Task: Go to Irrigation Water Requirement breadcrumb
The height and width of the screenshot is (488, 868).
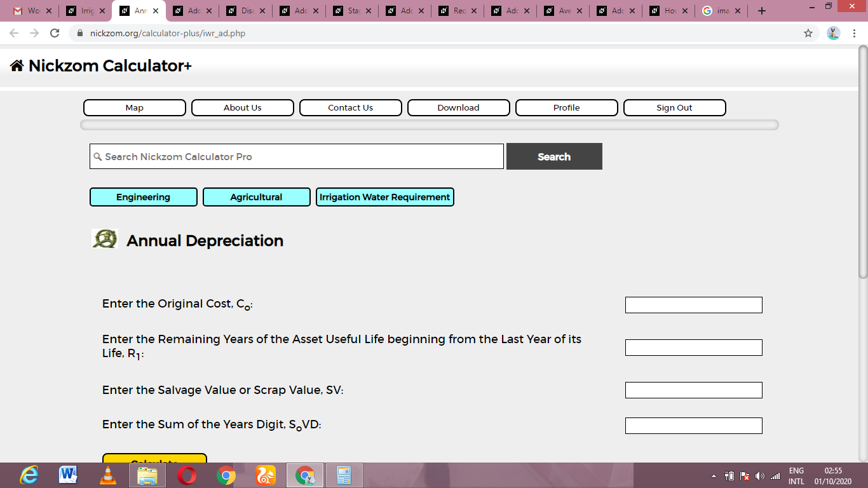Action: tap(385, 197)
